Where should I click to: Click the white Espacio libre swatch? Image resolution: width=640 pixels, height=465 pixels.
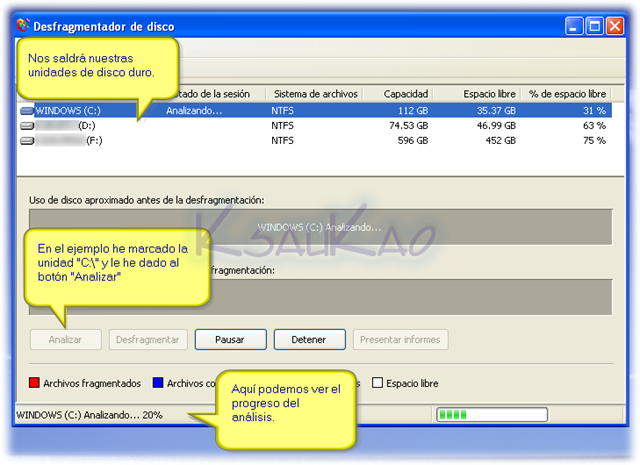(x=378, y=383)
